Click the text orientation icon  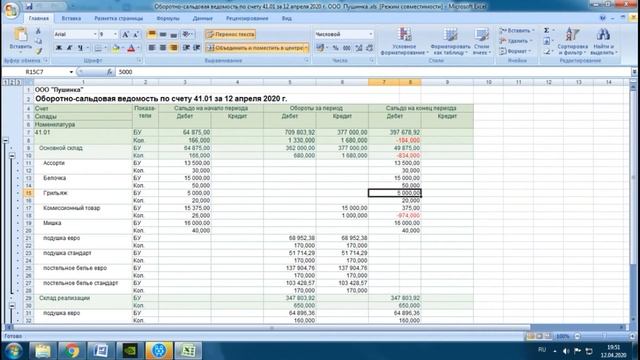(187, 34)
